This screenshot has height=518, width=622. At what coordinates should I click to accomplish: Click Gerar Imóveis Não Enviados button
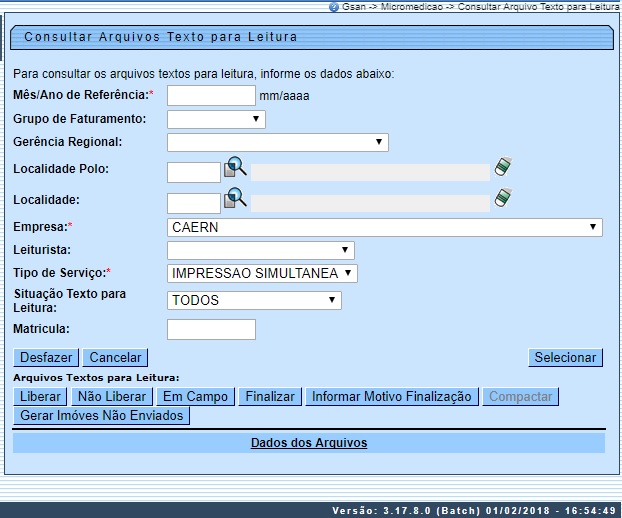[102, 415]
